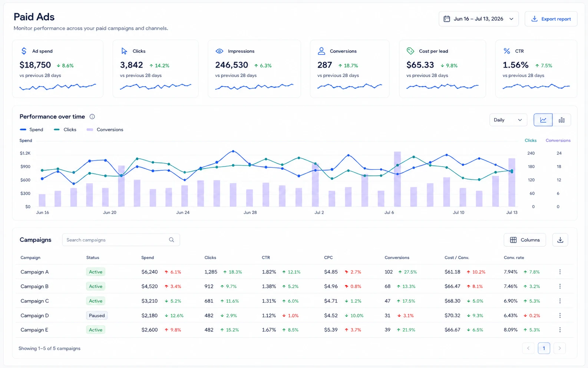Open the Campaign D row name
Viewport: 588px width, 368px height.
[34, 315]
